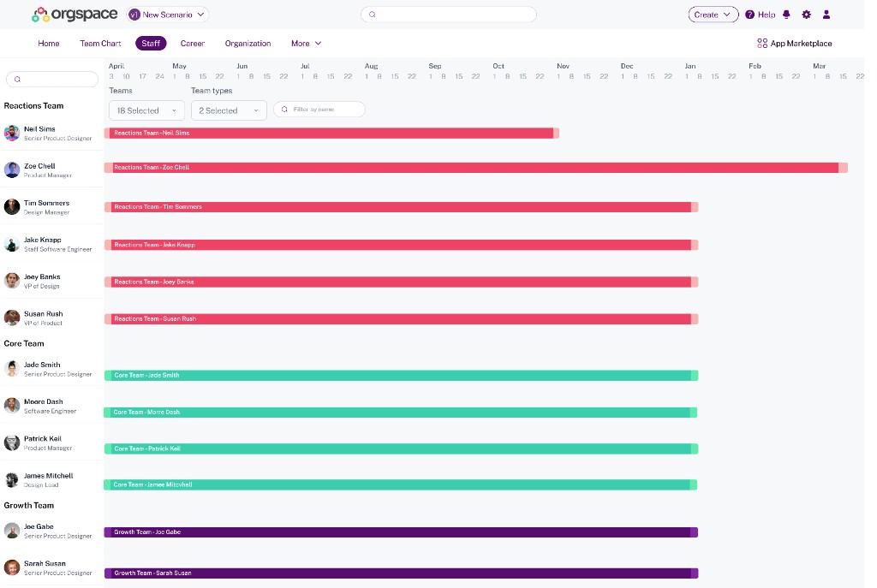Select the Core Team - Patrick Keil bar
Viewport: 877px width, 588px height.
pyautogui.click(x=402, y=448)
